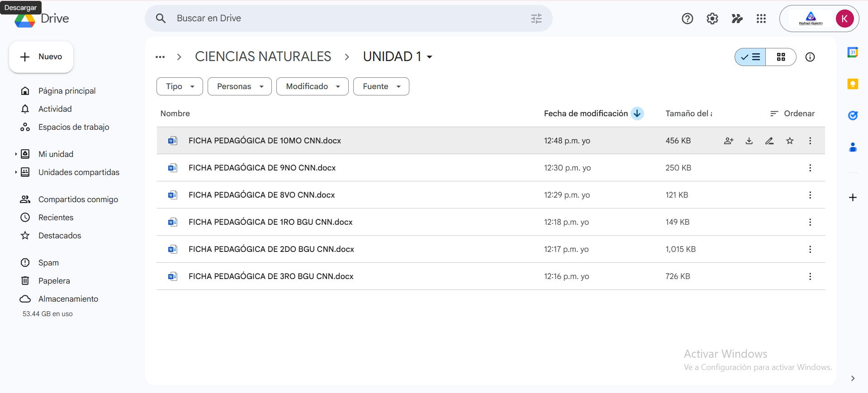Download the FICHA PEDAGÓGICA DE 10MO file

(x=749, y=141)
